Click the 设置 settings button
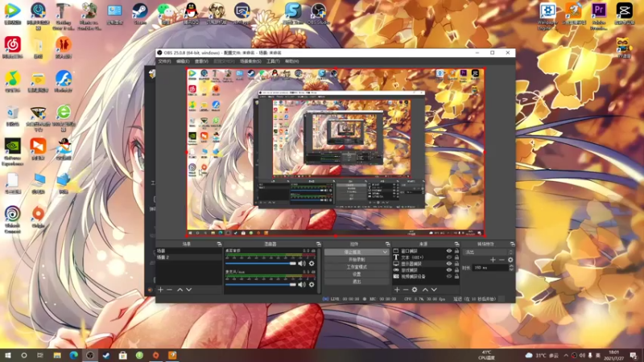 coord(357,274)
